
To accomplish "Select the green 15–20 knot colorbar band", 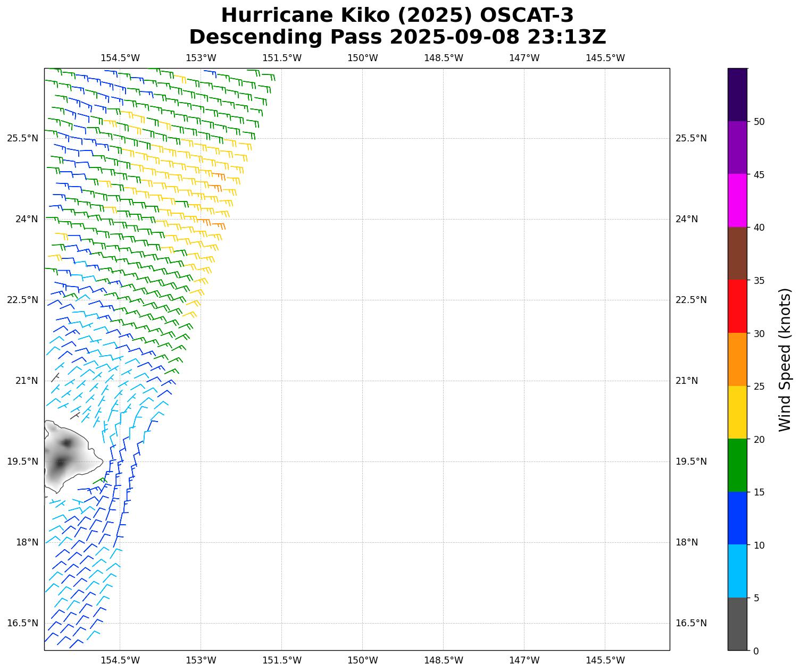I will tap(737, 465).
